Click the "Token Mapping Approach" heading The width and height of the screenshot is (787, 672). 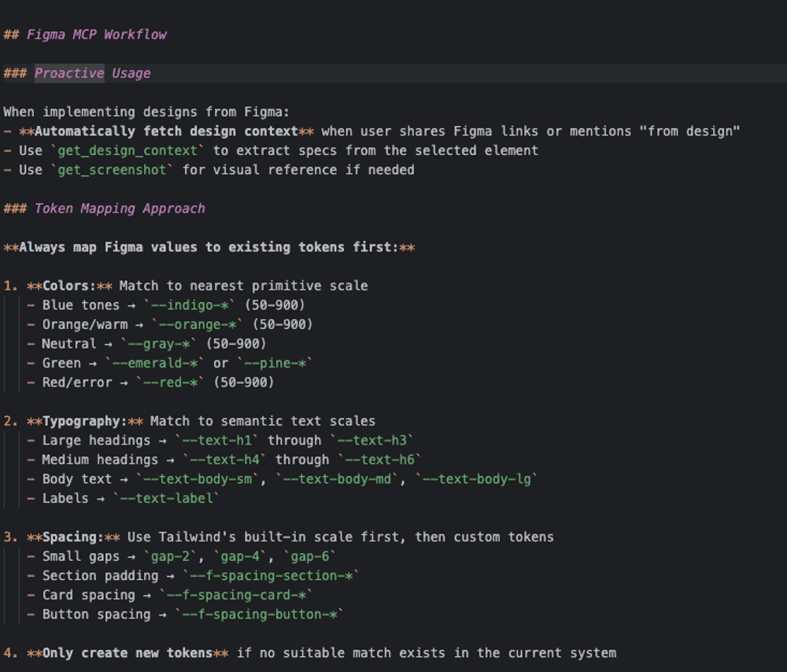119,209
